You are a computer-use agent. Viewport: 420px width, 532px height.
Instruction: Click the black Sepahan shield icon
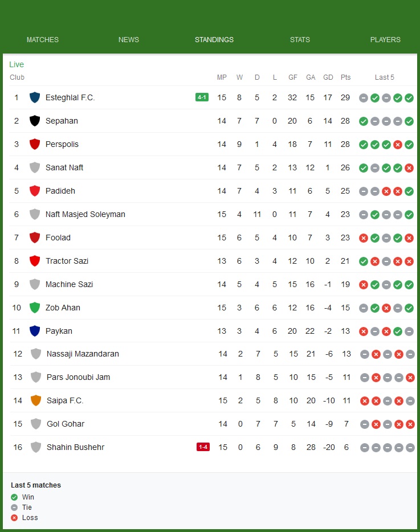point(35,121)
